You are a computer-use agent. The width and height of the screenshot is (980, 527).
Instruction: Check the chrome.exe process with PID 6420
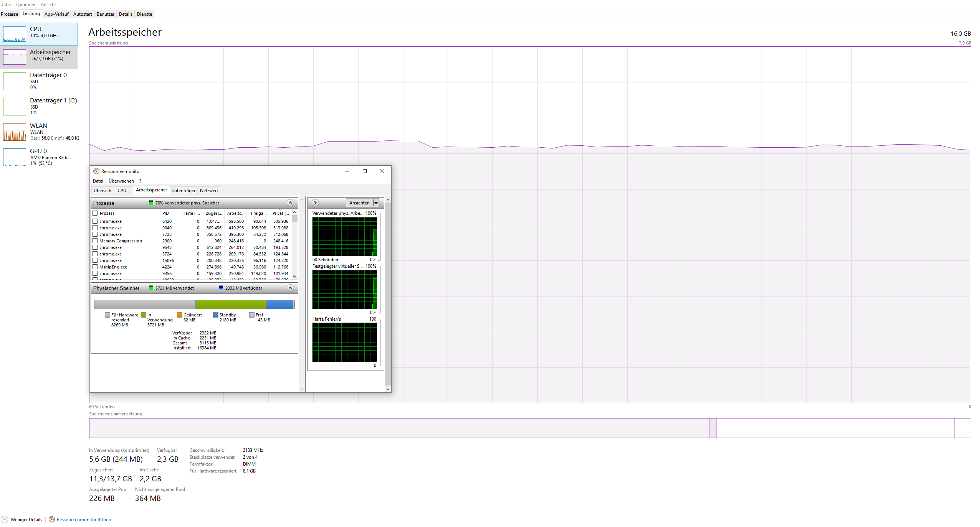(x=95, y=221)
